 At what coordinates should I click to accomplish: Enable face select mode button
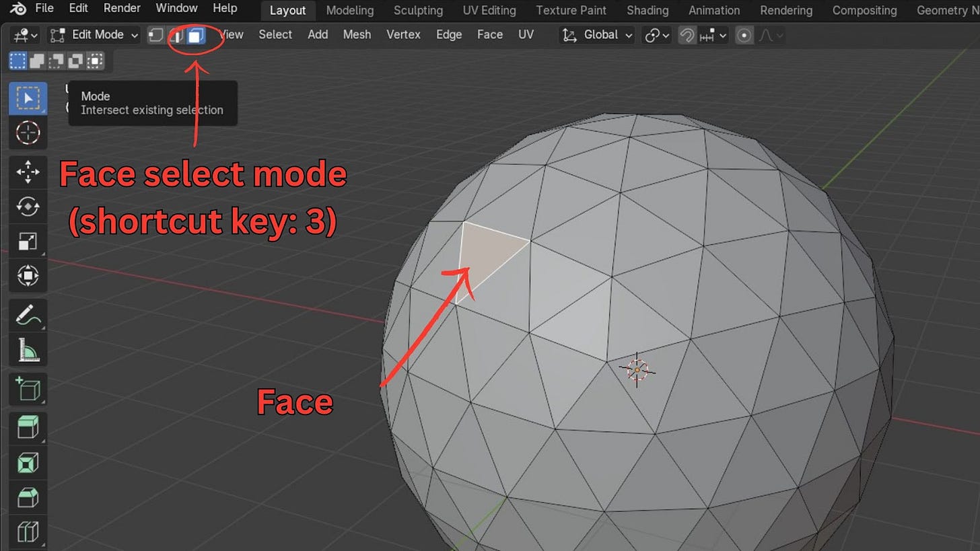(195, 35)
